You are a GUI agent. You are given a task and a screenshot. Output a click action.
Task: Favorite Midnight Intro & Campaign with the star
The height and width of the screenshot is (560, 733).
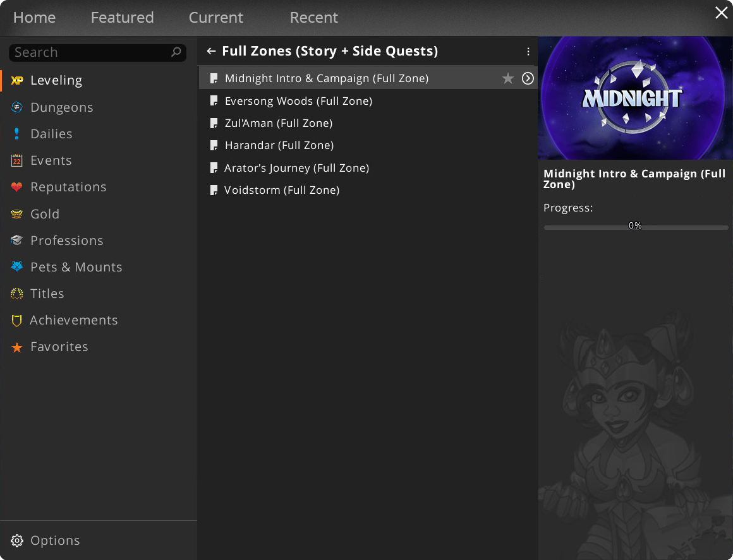point(508,78)
